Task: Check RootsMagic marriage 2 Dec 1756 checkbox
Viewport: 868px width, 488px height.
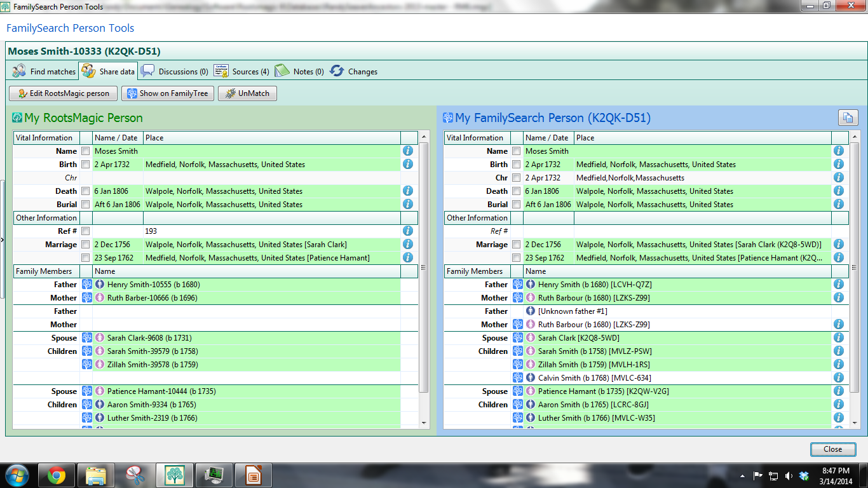Action: click(x=85, y=245)
